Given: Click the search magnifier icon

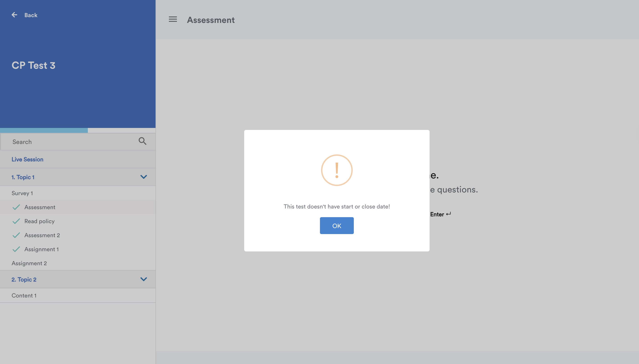Looking at the screenshot, I should (x=142, y=141).
